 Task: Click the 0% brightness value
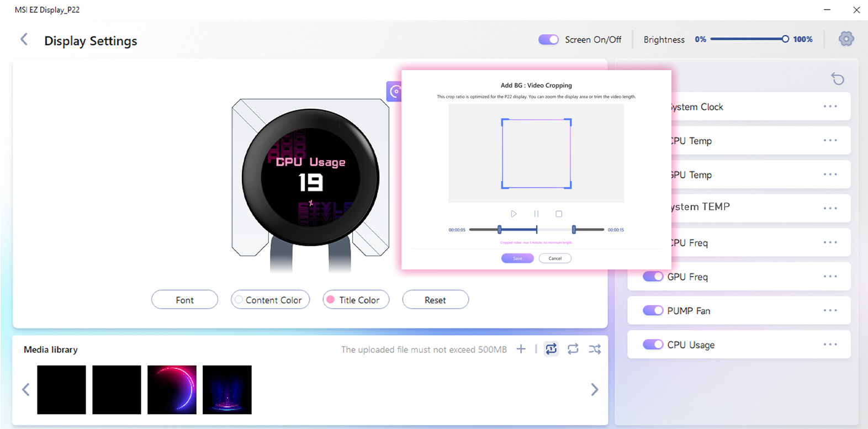(701, 39)
